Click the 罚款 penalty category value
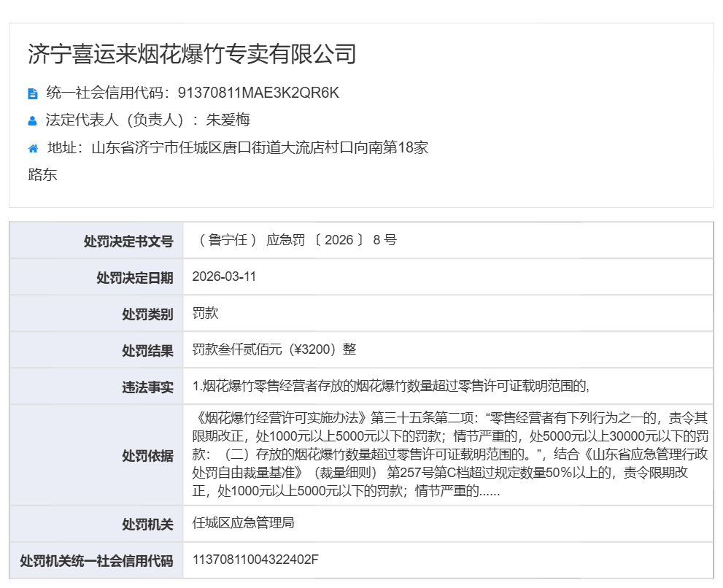Image resolution: width=723 pixels, height=588 pixels. pos(205,314)
